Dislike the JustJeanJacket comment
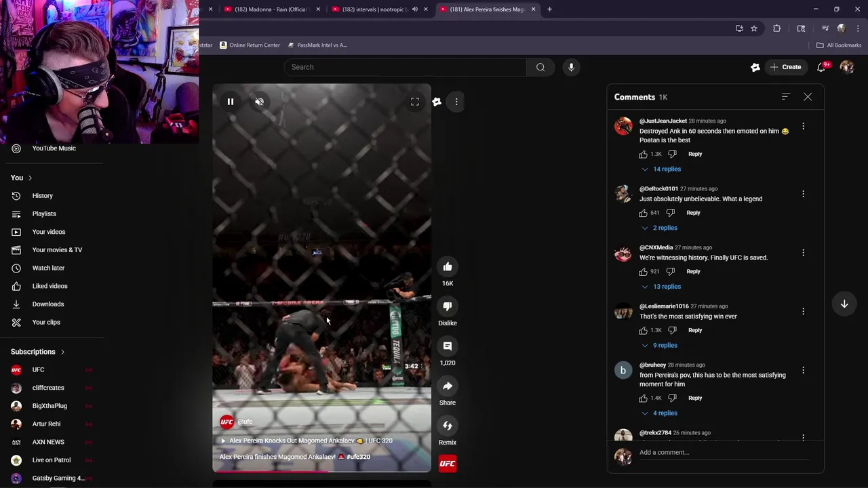This screenshot has height=488, width=868. pos(672,155)
